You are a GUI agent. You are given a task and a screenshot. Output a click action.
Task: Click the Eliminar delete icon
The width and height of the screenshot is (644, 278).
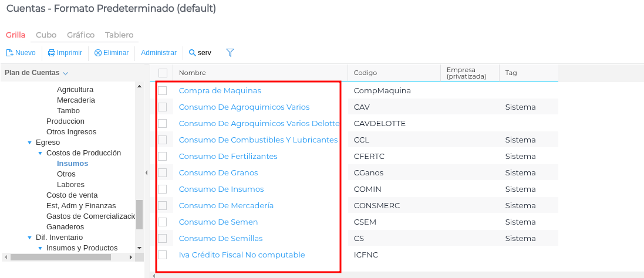click(x=98, y=53)
